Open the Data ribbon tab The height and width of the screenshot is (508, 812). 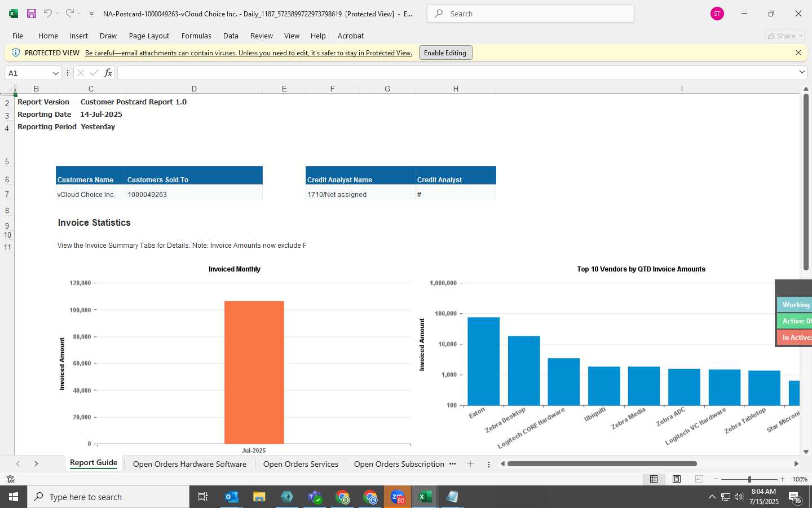click(x=231, y=36)
